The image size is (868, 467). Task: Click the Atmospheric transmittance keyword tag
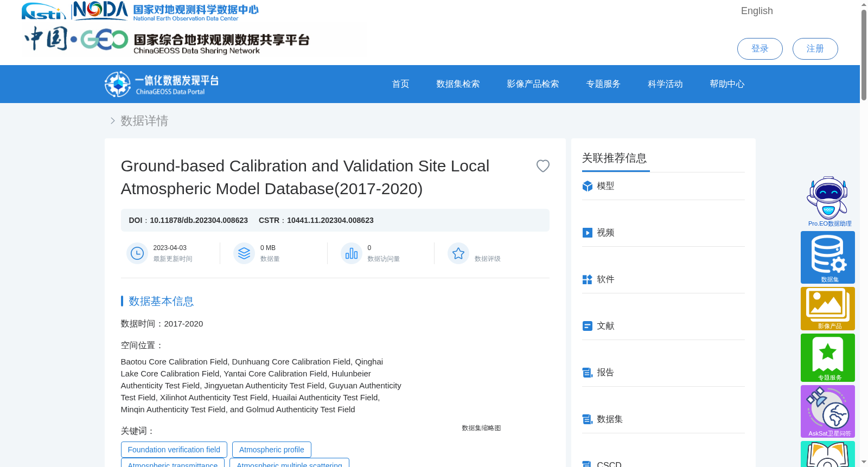click(173, 463)
